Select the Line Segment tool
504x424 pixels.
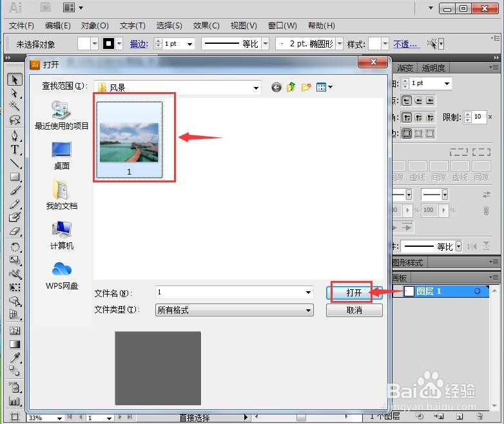click(x=15, y=163)
